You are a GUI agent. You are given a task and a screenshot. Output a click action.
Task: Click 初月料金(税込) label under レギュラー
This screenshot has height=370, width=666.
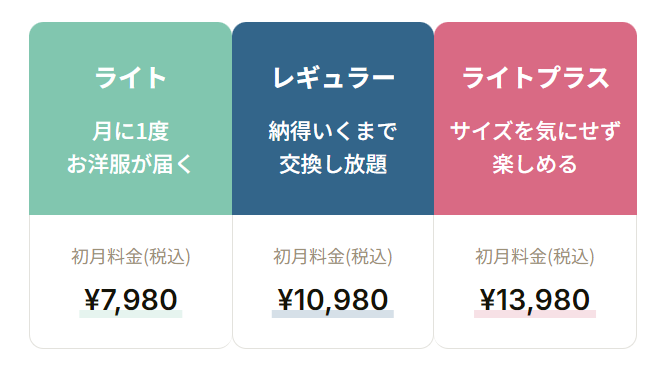pos(333,257)
